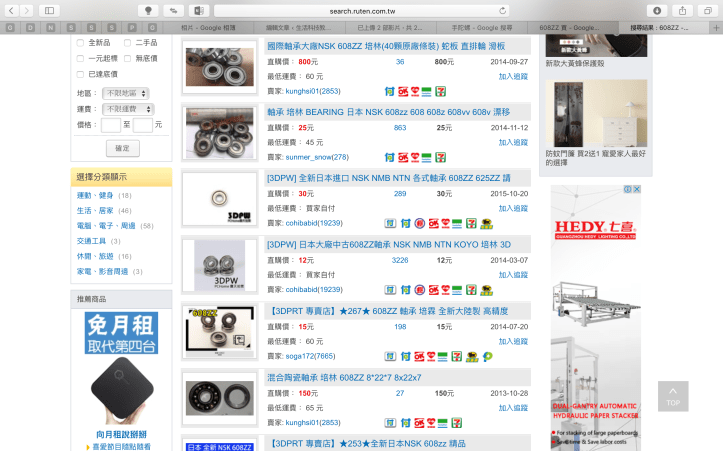This screenshot has height=451, width=723.
Task: Click the new tab plus button
Action: pos(715,28)
